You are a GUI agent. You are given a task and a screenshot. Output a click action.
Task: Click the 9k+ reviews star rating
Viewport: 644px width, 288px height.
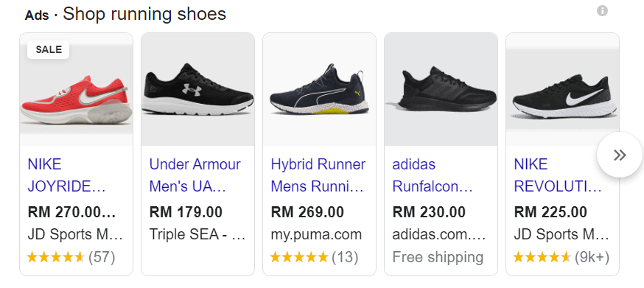coord(561,258)
